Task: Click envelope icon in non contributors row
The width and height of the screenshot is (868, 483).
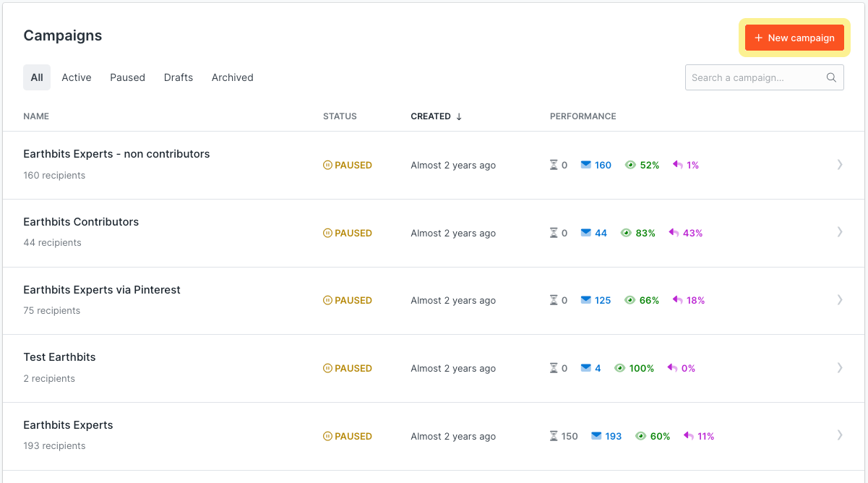Action: click(585, 165)
